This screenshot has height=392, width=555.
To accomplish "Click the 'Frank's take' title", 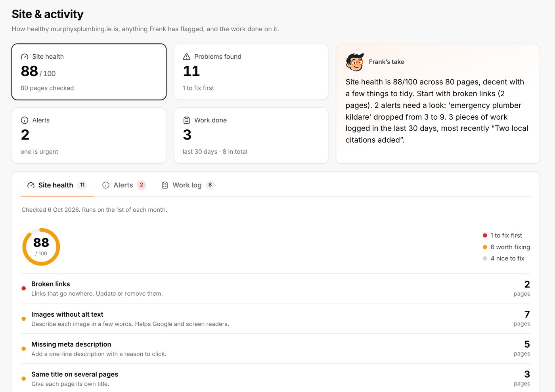I will pyautogui.click(x=387, y=62).
